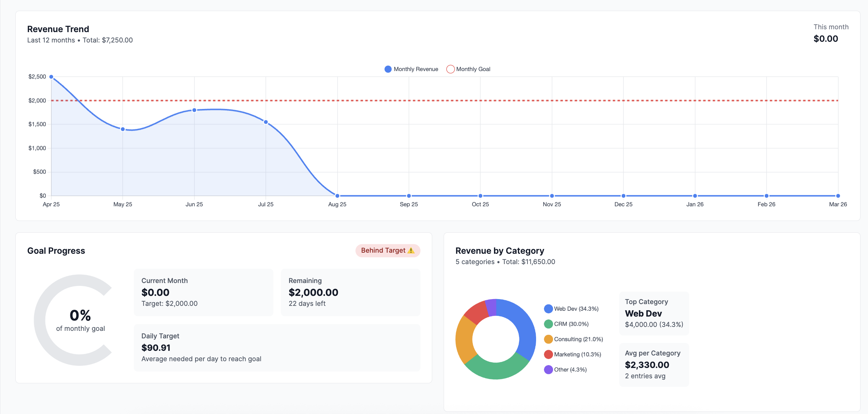Click the Monthly Revenue legend circle
This screenshot has width=868, height=414.
[388, 69]
